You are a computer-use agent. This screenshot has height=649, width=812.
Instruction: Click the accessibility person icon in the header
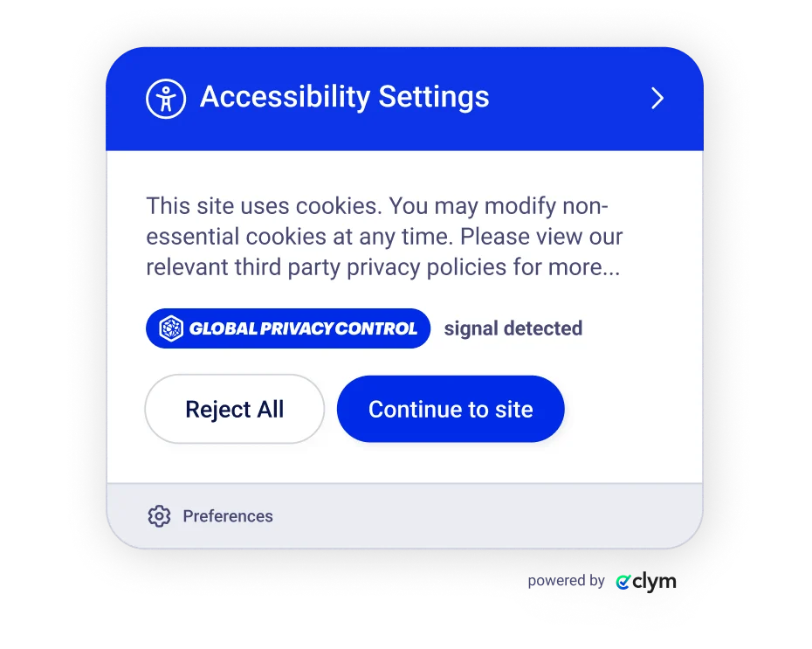(165, 98)
